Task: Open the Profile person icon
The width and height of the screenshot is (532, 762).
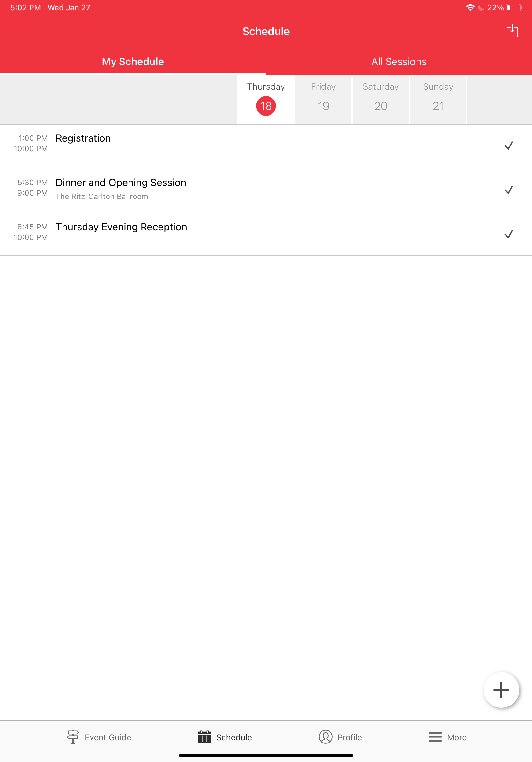Action: coord(325,737)
